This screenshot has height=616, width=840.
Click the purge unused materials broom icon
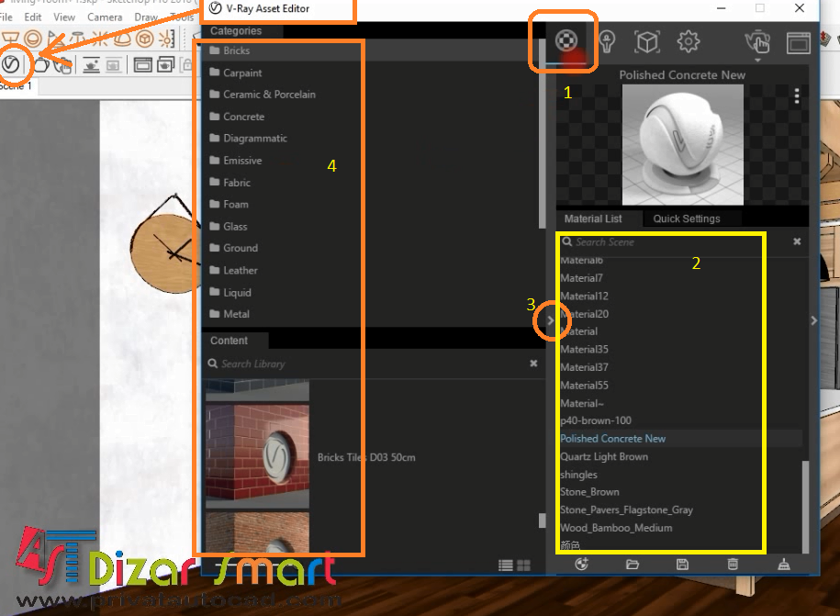click(x=784, y=564)
